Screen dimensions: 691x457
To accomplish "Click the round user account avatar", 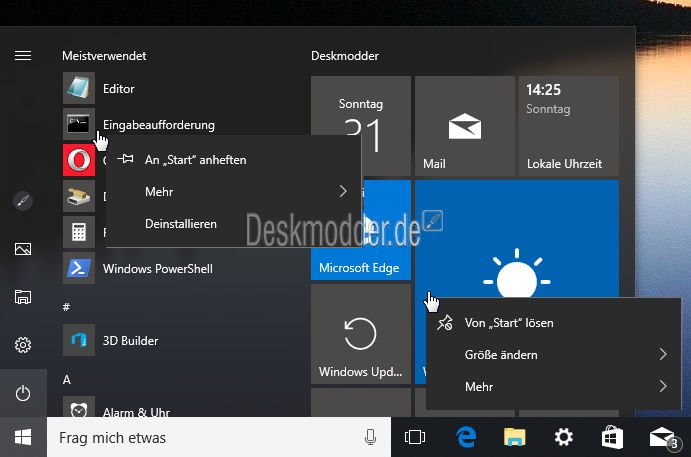I will coord(23,201).
